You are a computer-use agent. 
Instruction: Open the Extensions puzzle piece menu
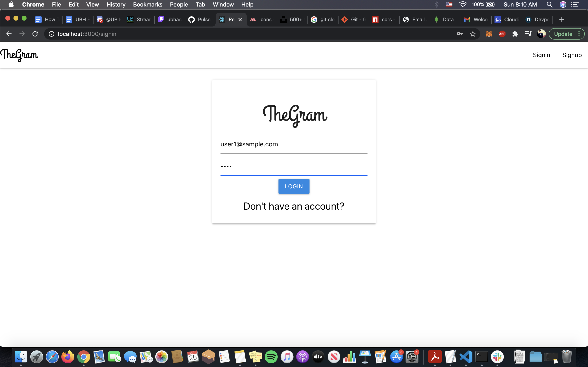point(515,34)
